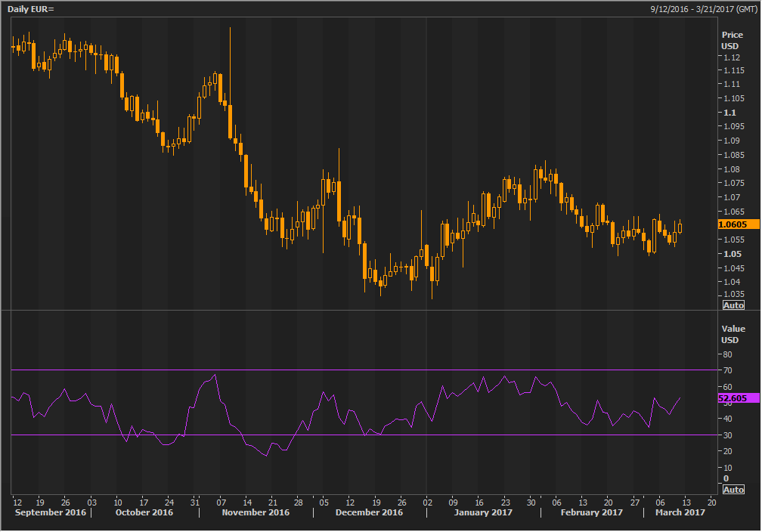
Task: Select the purple 52.605 indicator value tag
Action: (739, 398)
